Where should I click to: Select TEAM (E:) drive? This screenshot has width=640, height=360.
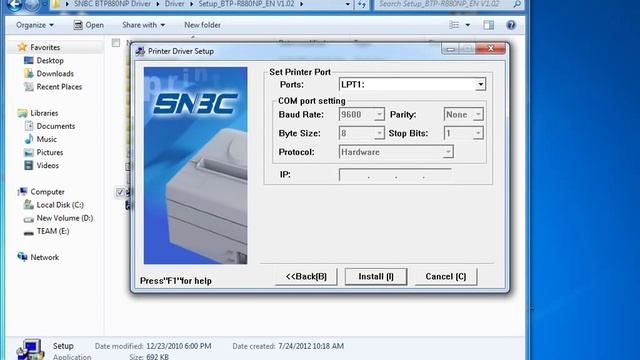point(53,231)
